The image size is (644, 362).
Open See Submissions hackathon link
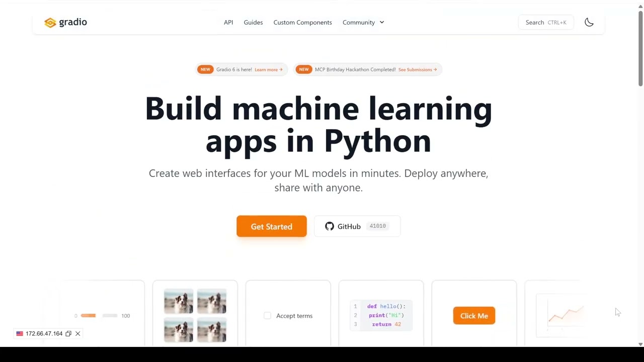pos(418,69)
